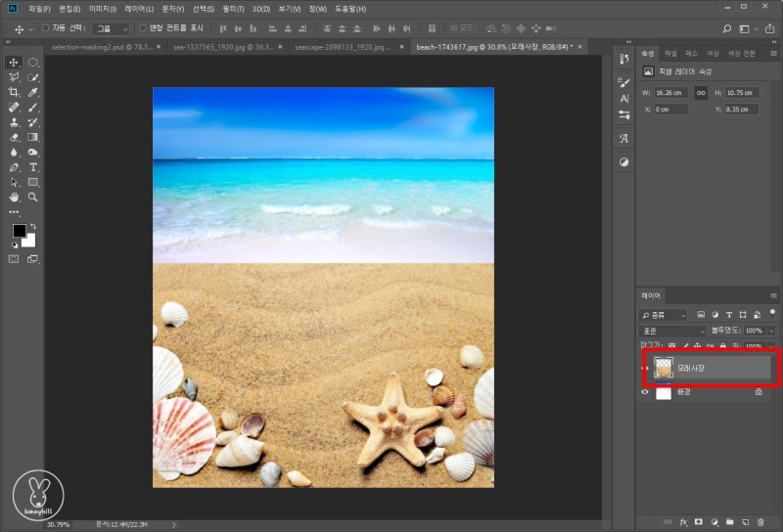Create a new layer from Layers panel
Viewport: 783px width, 532px height.
(x=745, y=522)
